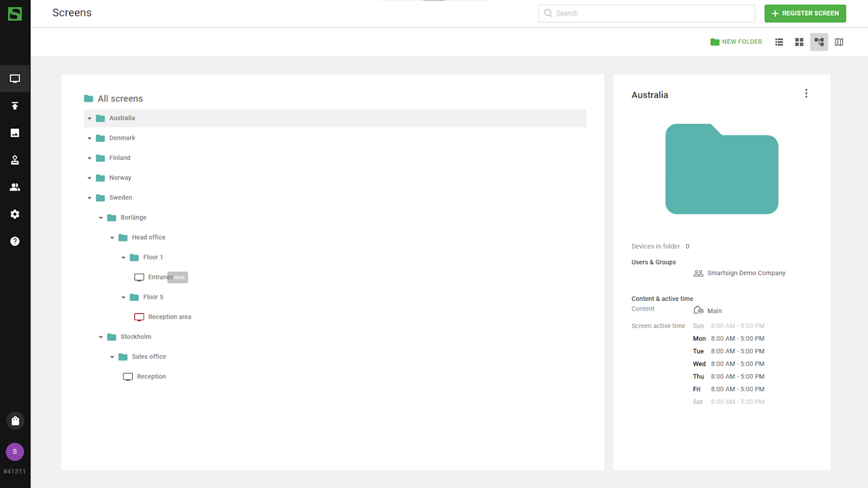Switch to list view icon
The width and height of the screenshot is (868, 488).
tap(779, 42)
